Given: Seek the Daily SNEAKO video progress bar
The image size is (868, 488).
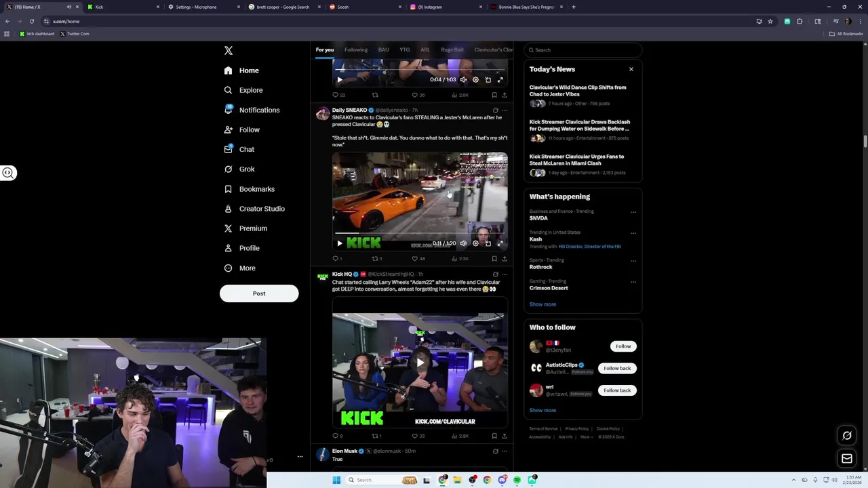Looking at the screenshot, I should click(x=420, y=233).
